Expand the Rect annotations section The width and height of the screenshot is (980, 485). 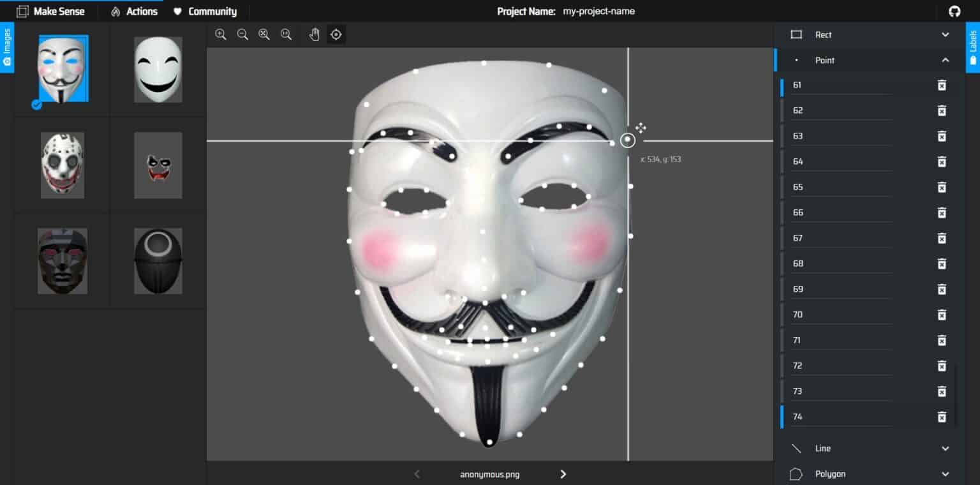click(945, 34)
